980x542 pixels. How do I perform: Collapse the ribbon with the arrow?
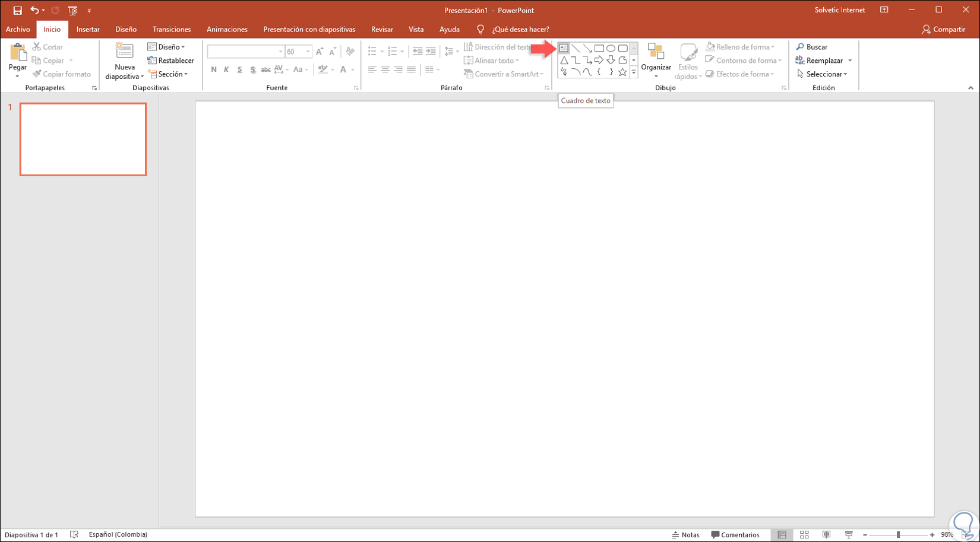tap(970, 88)
